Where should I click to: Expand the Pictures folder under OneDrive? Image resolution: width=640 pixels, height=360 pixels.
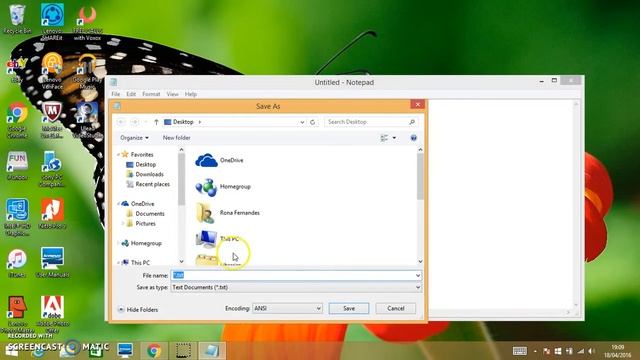(x=123, y=223)
